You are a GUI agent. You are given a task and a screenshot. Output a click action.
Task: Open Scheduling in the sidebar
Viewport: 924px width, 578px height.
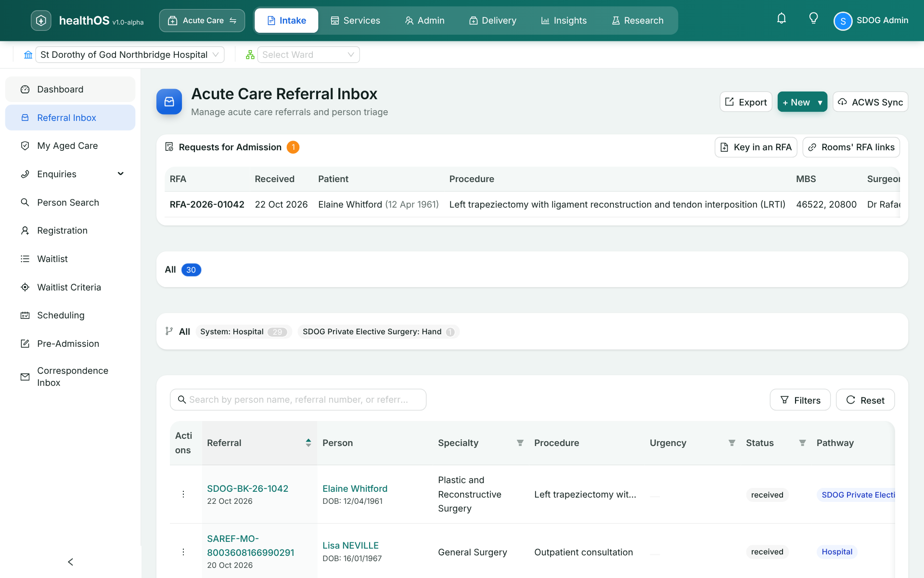(x=70, y=315)
